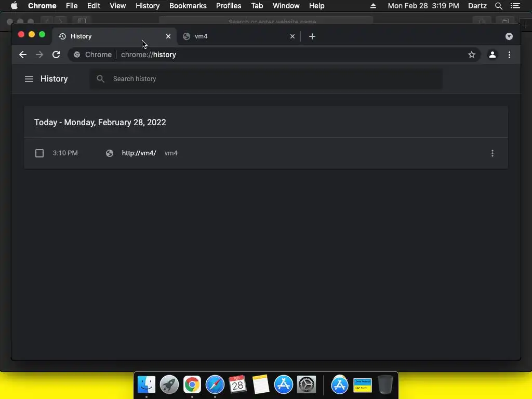Open the Edit menu
The width and height of the screenshot is (532, 399).
(94, 6)
